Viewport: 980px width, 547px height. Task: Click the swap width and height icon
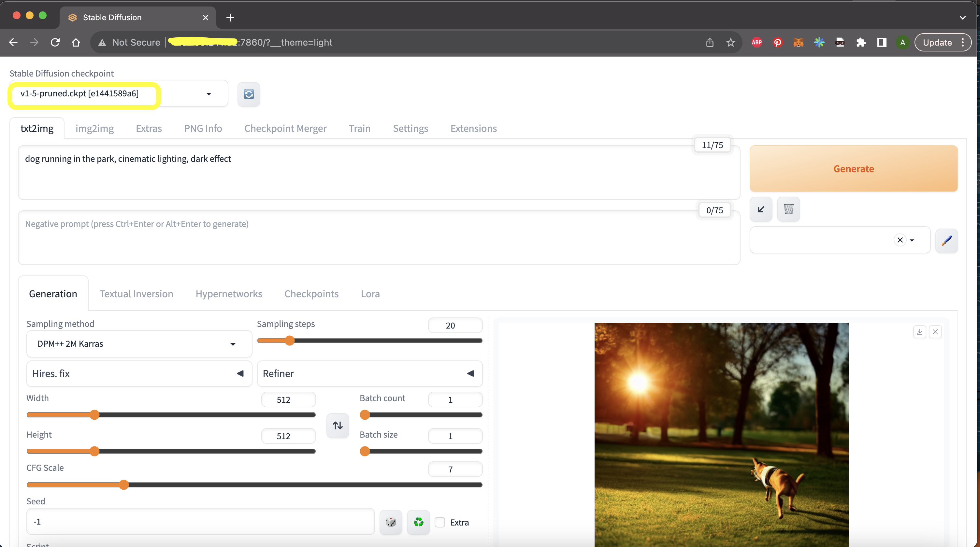tap(338, 425)
